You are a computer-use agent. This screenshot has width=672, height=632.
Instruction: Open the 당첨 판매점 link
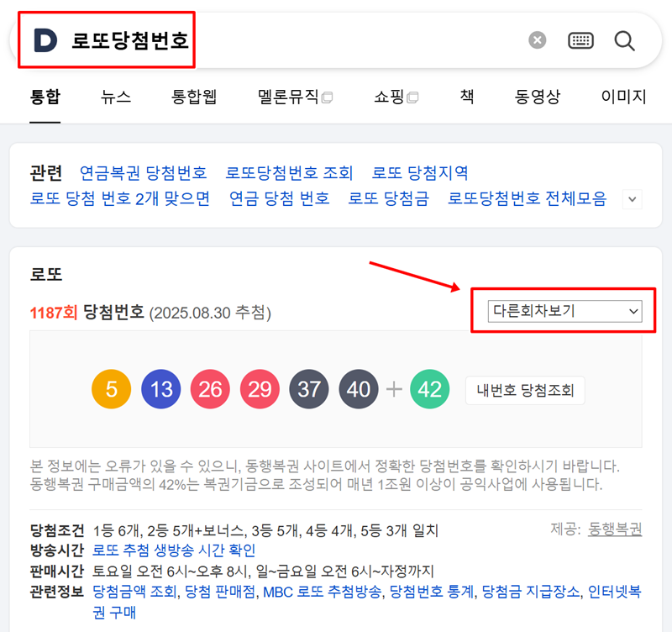click(220, 592)
